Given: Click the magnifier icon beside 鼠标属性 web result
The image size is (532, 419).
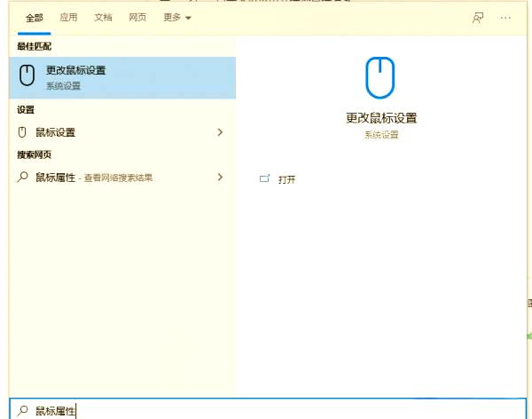Looking at the screenshot, I should pyautogui.click(x=23, y=178).
